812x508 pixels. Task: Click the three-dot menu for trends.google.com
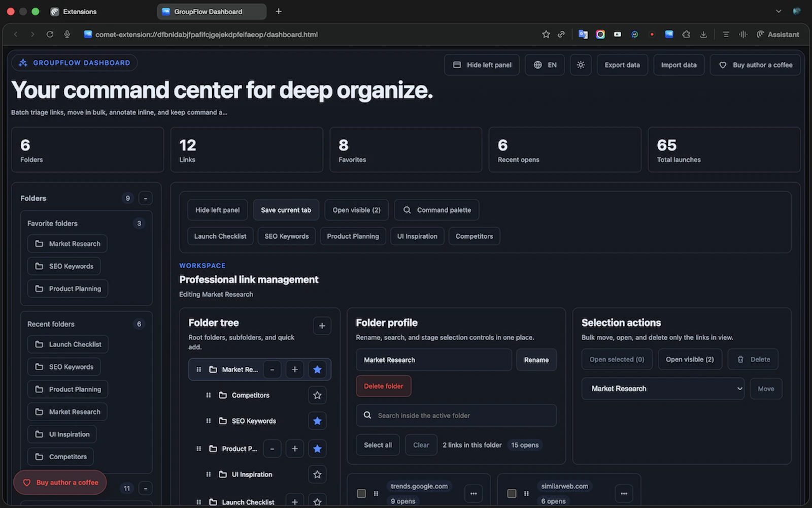pos(473,493)
